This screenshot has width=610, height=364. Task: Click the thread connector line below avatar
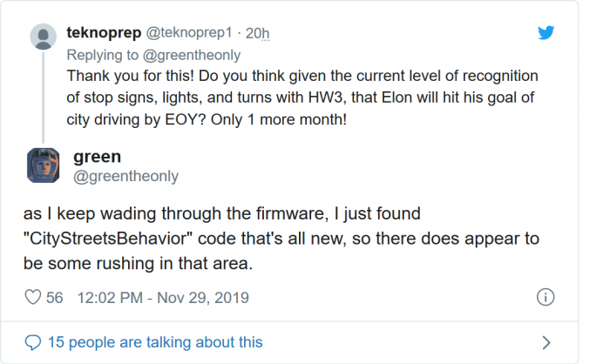tap(44, 96)
